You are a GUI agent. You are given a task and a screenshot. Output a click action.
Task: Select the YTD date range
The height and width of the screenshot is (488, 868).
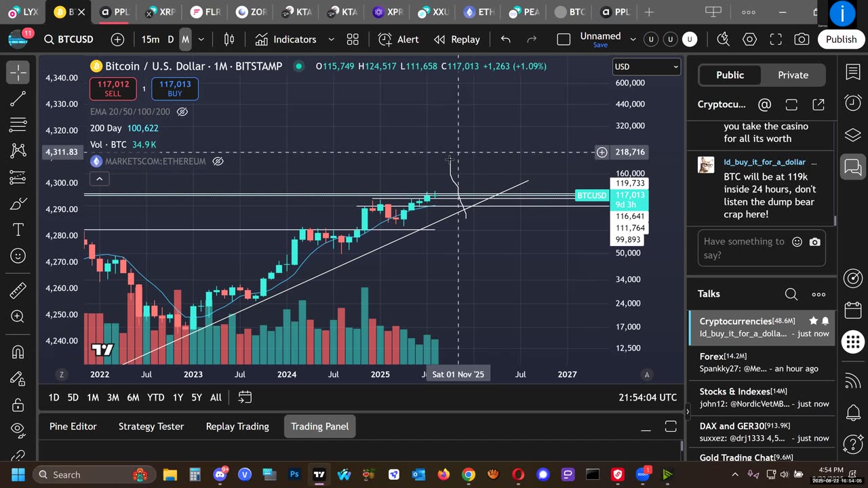click(x=156, y=397)
